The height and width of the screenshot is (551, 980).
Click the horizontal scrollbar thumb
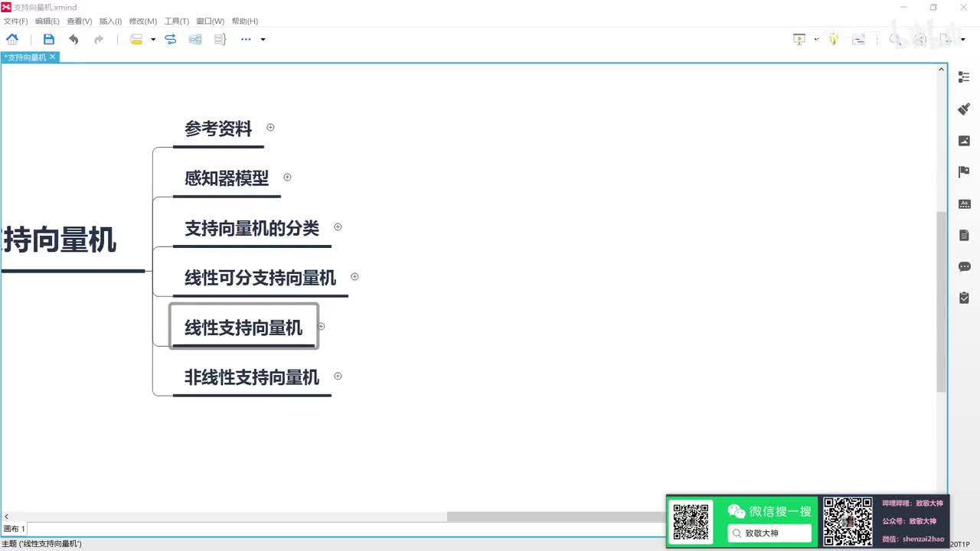pos(557,517)
